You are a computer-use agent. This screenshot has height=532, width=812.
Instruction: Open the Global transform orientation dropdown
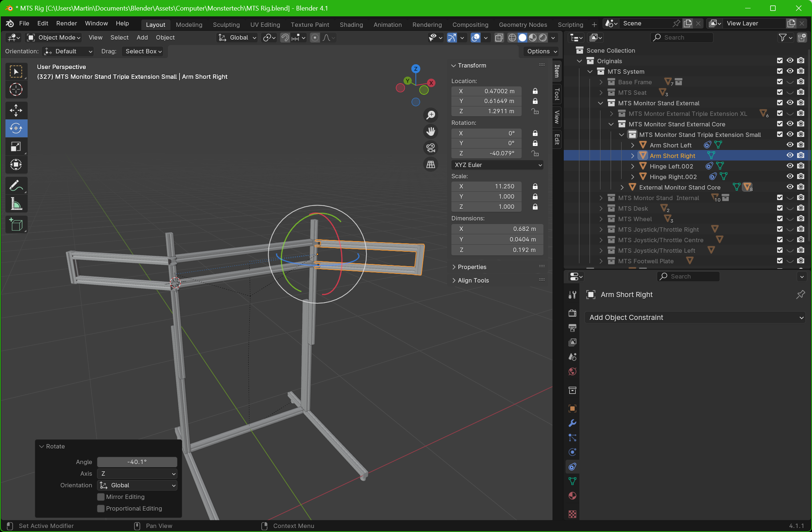[x=237, y=37]
